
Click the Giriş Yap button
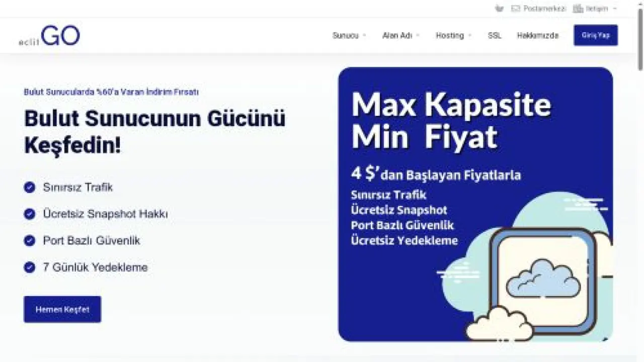click(596, 35)
